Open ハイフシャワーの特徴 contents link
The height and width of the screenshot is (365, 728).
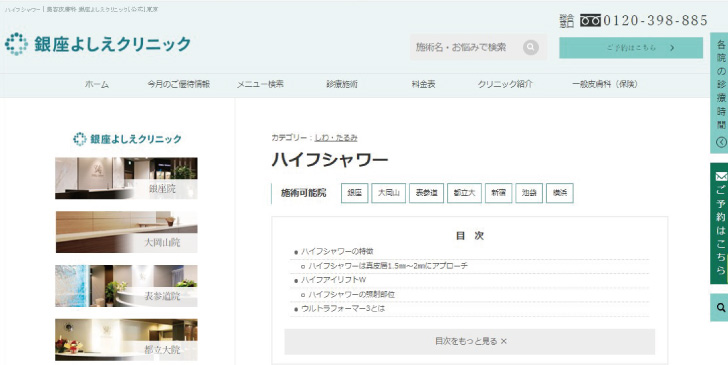(337, 252)
